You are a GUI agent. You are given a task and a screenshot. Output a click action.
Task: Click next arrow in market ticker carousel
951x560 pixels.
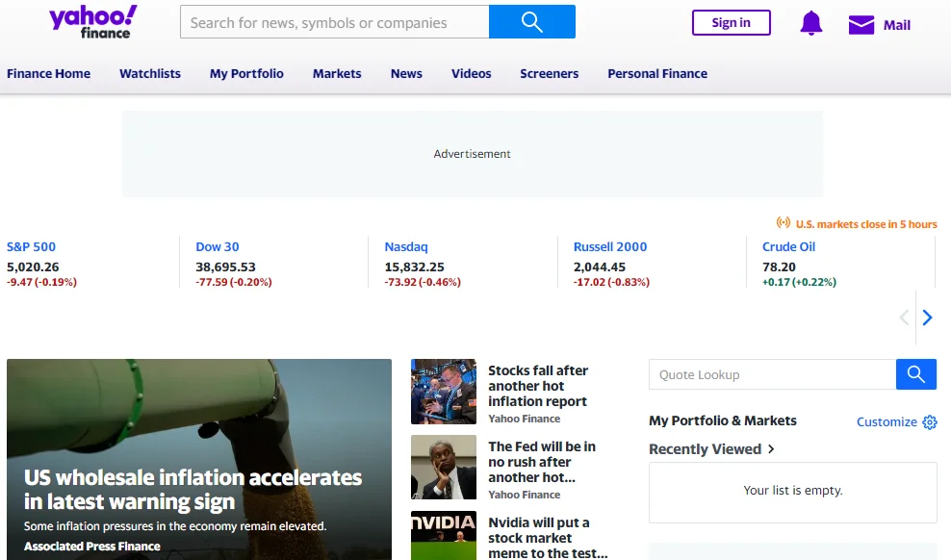coord(927,318)
